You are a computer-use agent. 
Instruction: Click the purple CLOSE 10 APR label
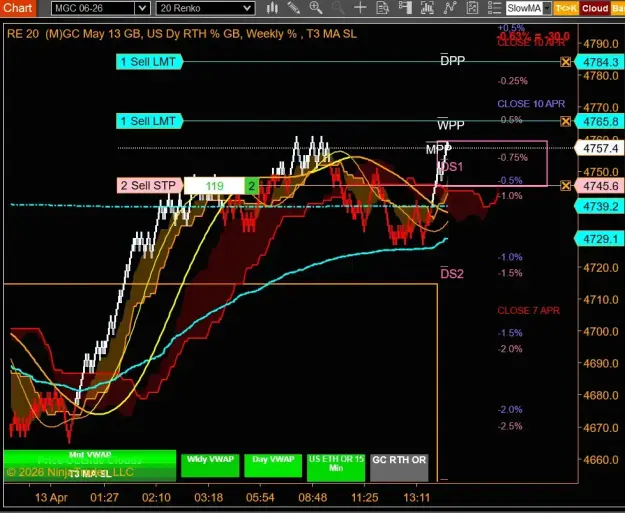pos(531,104)
